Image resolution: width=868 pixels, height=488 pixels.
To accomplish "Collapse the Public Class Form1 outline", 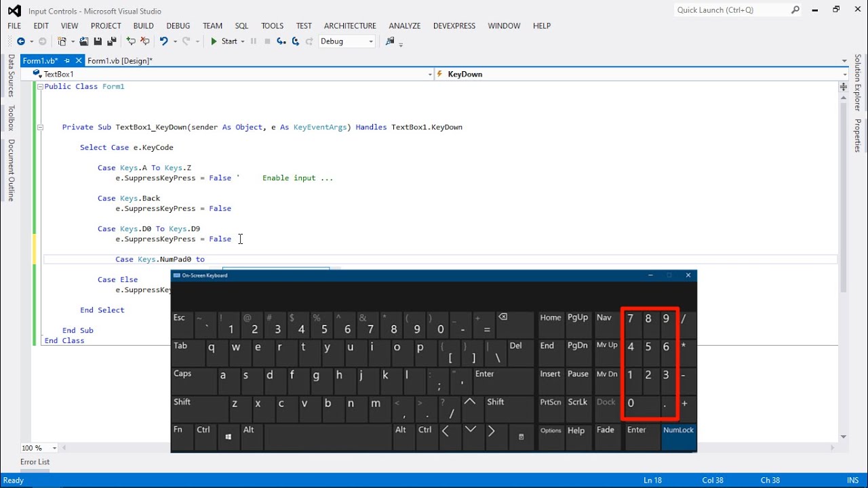I will click(40, 87).
